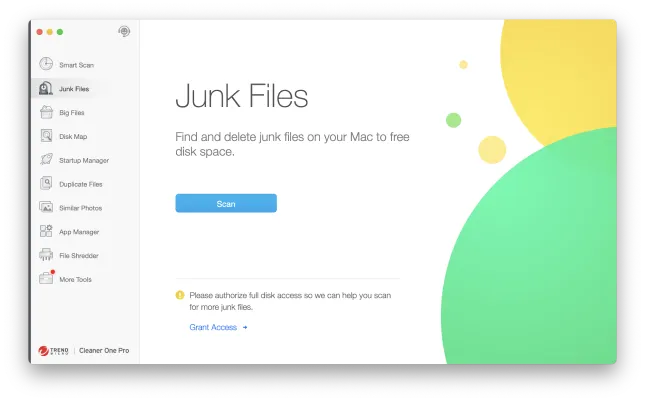Screen dimensions: 645x402
Task: Click the Trend Micro logo
Action: [53, 351]
